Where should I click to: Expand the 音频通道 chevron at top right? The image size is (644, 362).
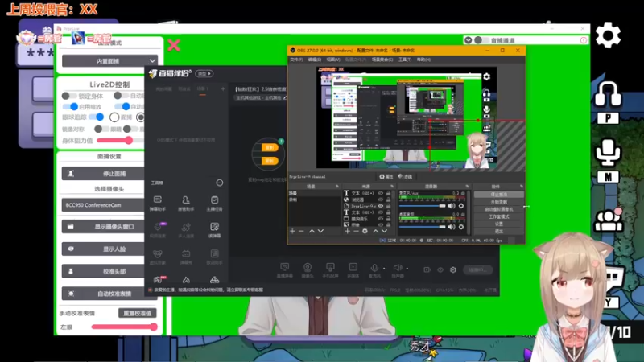[468, 39]
